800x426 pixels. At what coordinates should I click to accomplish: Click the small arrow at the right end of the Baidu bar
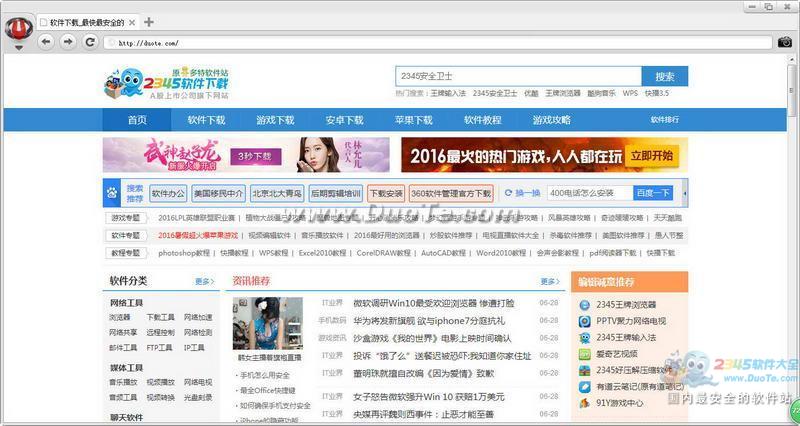[x=684, y=193]
